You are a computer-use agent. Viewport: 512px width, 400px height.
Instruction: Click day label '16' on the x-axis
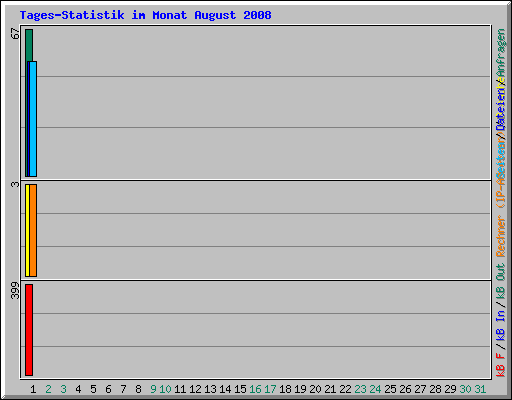coord(255,389)
